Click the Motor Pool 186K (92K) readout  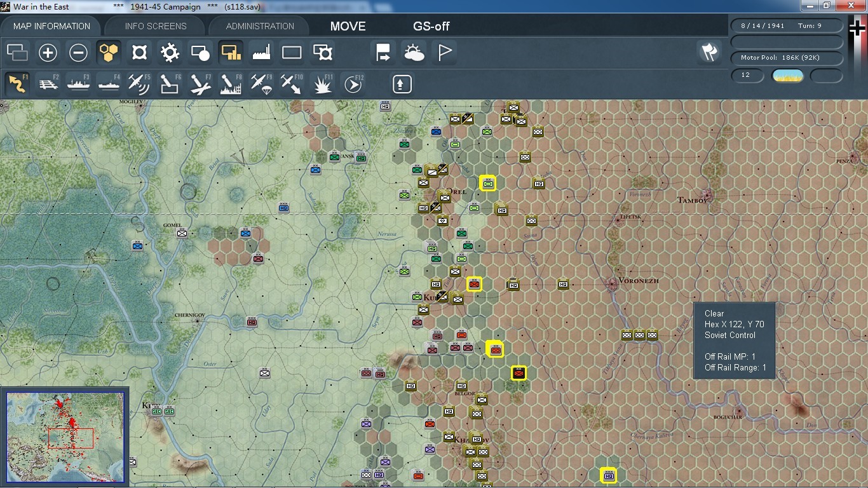(787, 58)
